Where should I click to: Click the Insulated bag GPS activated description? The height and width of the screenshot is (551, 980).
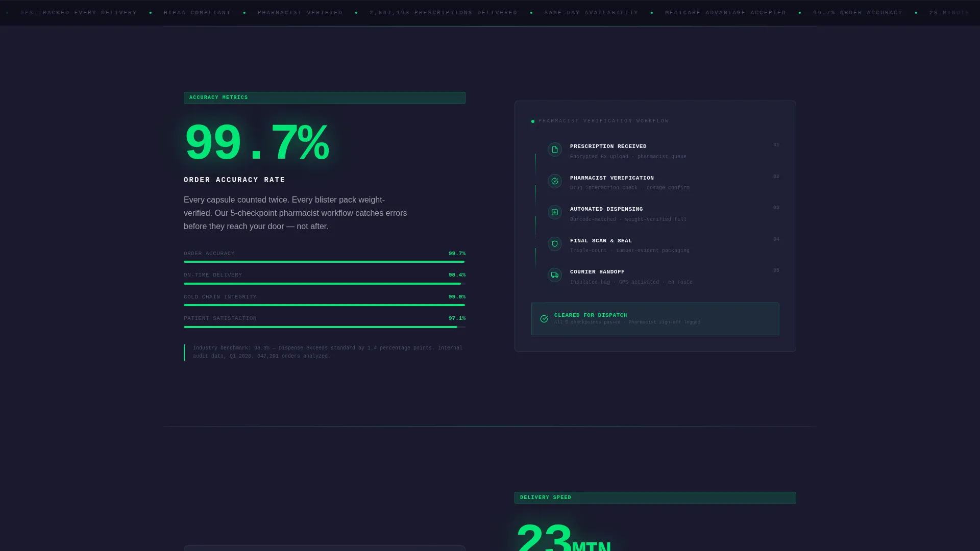(x=631, y=282)
